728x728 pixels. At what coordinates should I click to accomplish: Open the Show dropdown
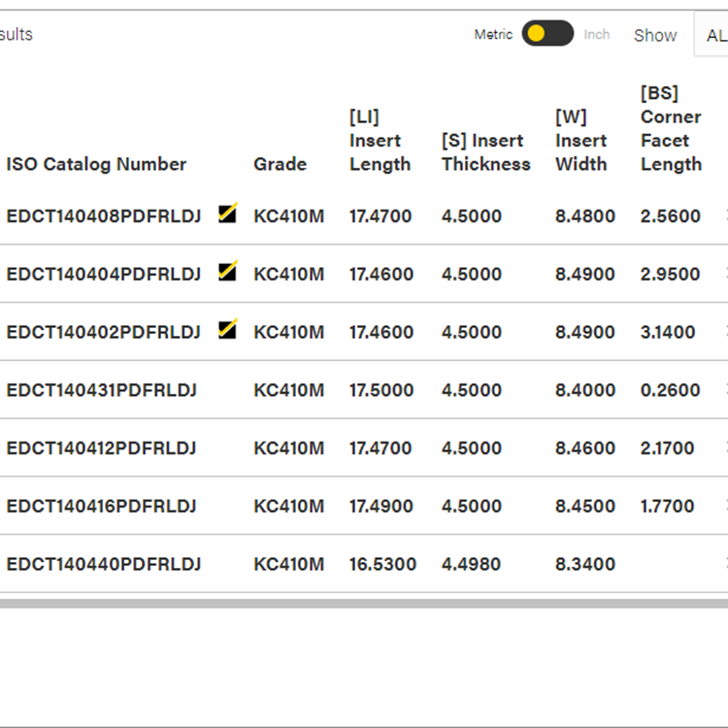(711, 35)
